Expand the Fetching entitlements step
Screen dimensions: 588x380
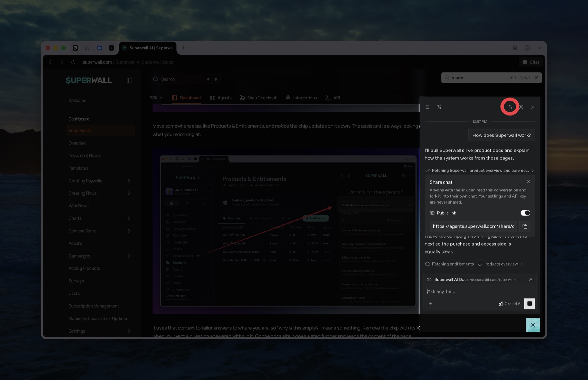point(474,264)
